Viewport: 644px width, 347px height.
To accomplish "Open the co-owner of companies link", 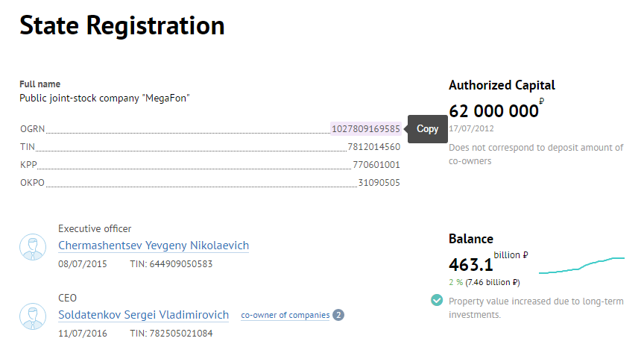I will coord(285,316).
